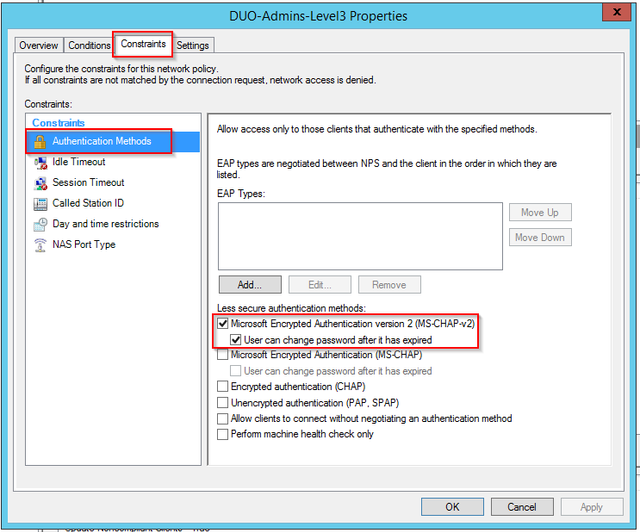This screenshot has width=640, height=532.
Task: Close the DUO-Admins-Level3 Properties window
Action: pyautogui.click(x=617, y=12)
